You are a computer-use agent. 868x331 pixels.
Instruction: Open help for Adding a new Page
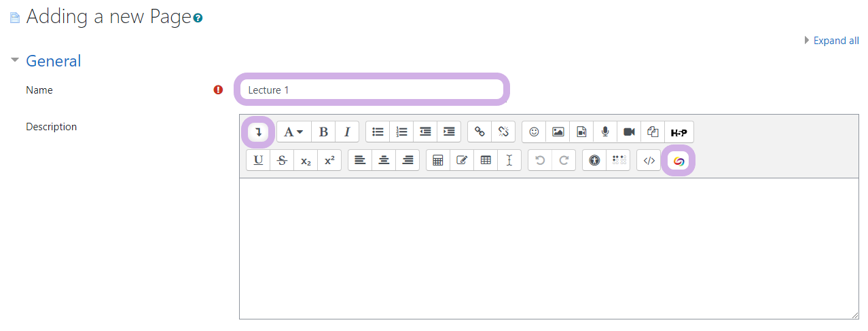pos(198,18)
